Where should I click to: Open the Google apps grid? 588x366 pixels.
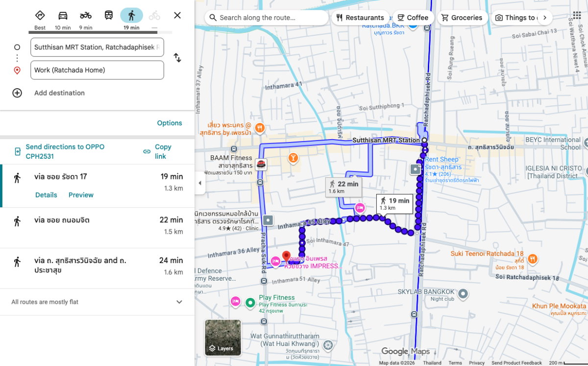pos(577,15)
